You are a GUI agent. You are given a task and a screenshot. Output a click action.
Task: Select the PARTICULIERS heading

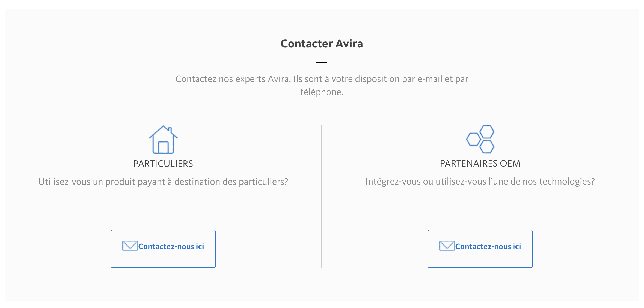click(163, 164)
